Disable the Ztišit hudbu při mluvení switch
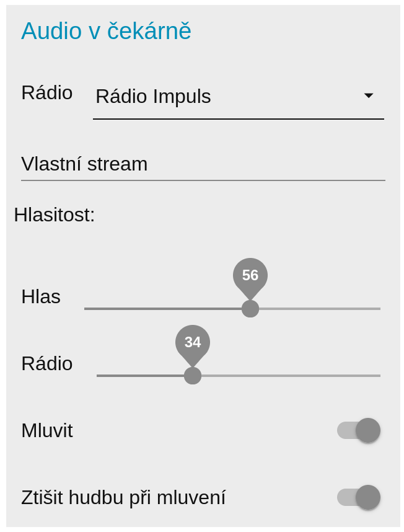The width and height of the screenshot is (404, 532). [x=359, y=497]
